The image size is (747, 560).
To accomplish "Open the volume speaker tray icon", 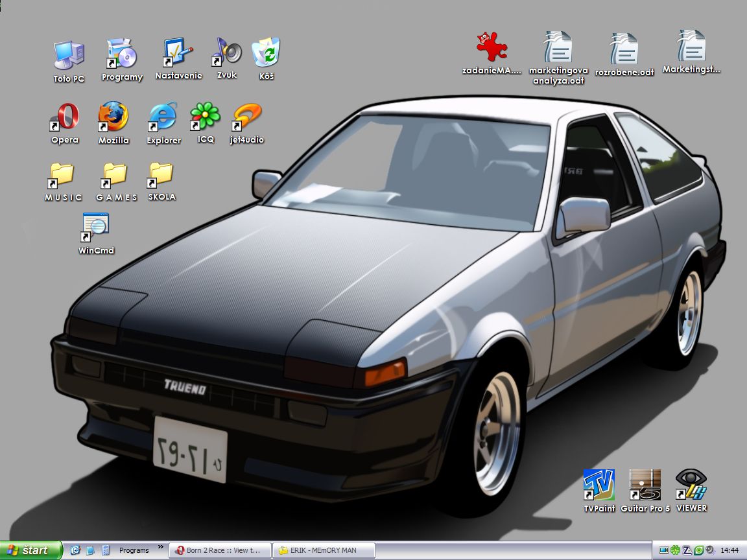I will point(710,550).
